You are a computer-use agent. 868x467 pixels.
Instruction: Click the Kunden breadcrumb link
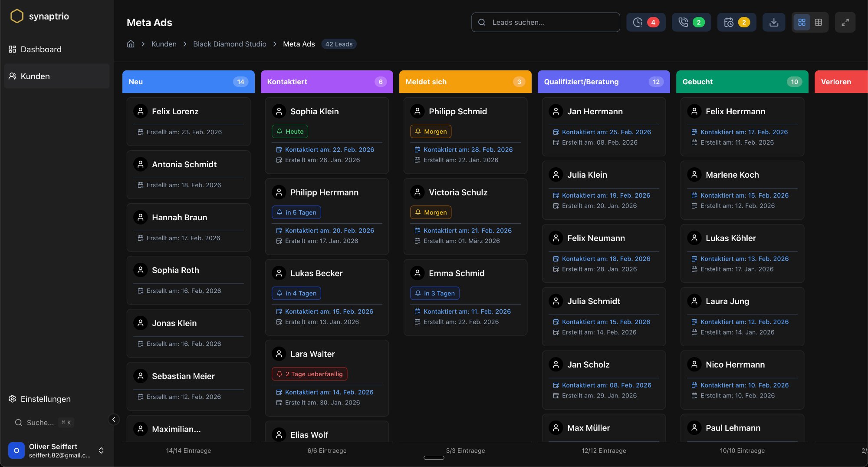pyautogui.click(x=164, y=44)
